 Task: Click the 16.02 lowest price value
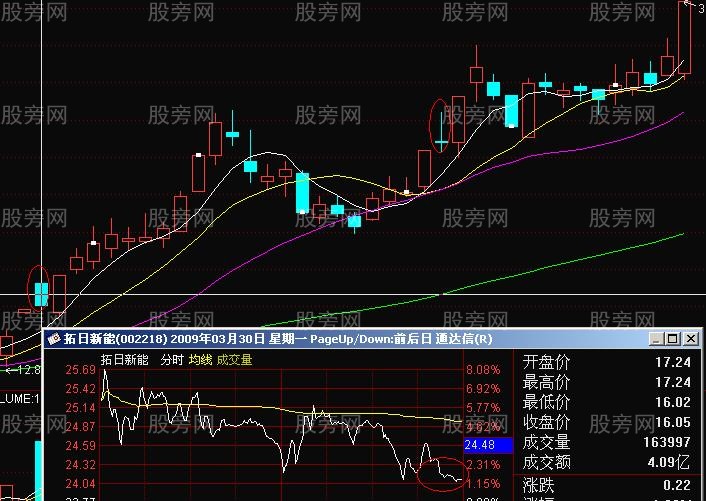click(x=673, y=402)
